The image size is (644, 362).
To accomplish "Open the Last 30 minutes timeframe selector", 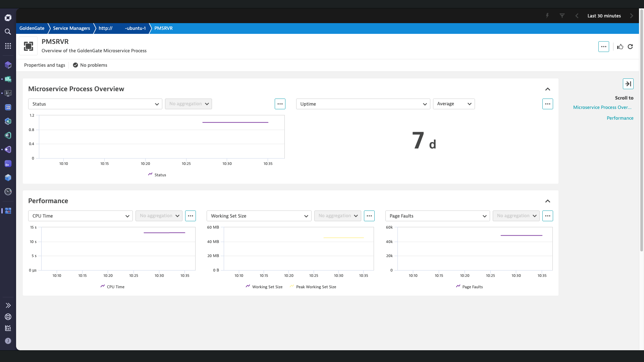I will 604,16.
